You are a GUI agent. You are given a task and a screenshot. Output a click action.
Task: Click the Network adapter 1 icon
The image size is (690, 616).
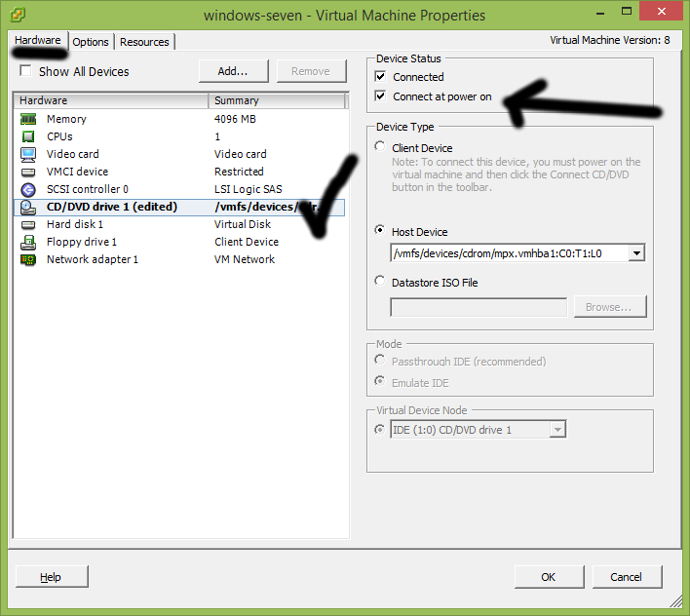click(x=28, y=260)
